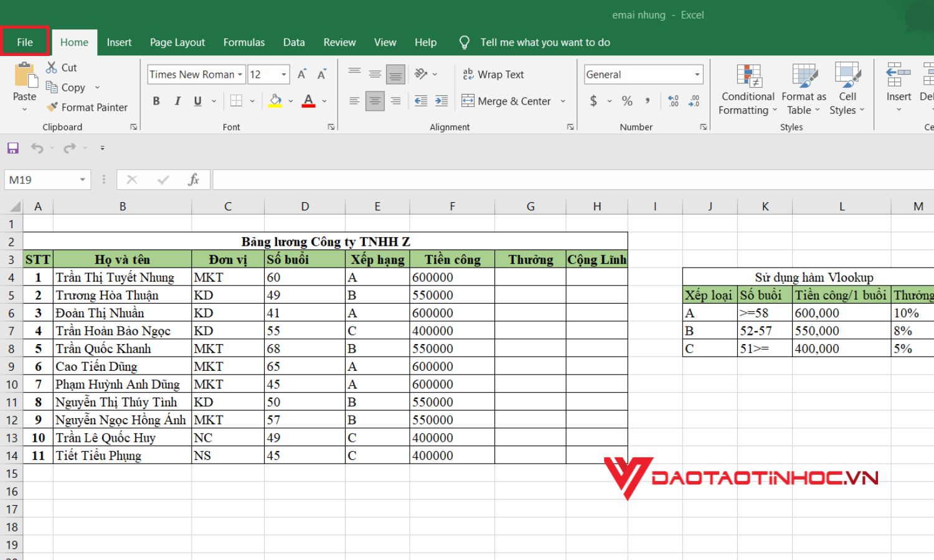Screen dimensions: 934x560
Task: Click the Save icon in quick access toolbar
Action: pyautogui.click(x=13, y=148)
